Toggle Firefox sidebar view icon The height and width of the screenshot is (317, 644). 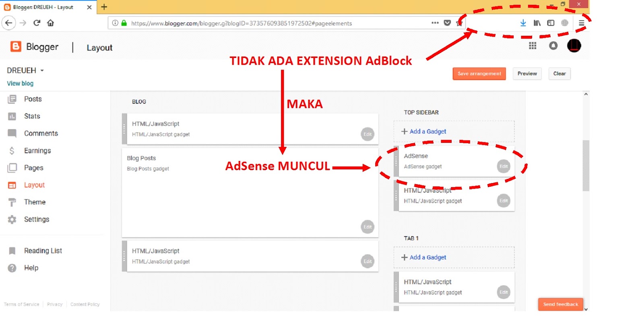tap(551, 23)
